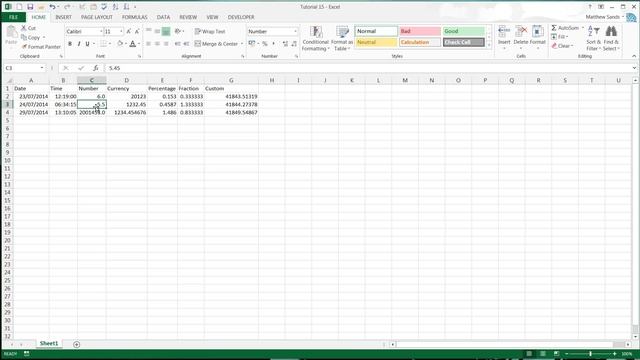Switch to the PAGE LAYOUT tab

point(97,17)
